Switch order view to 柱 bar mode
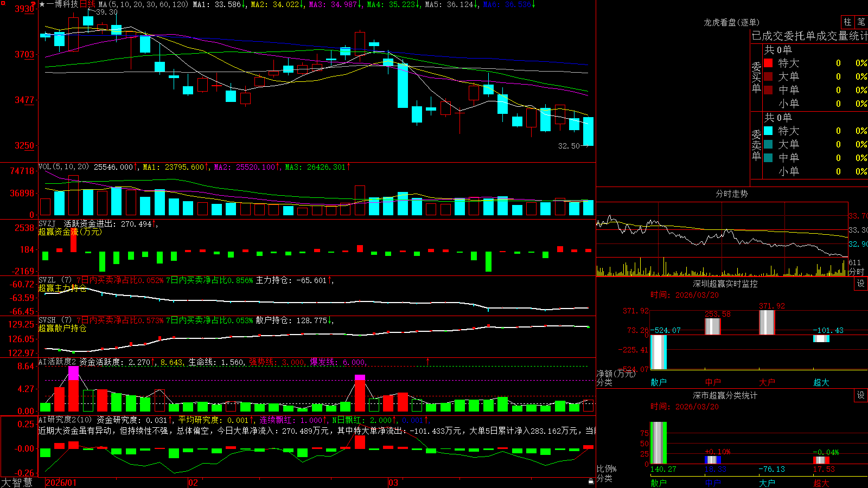868x488 pixels. [847, 22]
